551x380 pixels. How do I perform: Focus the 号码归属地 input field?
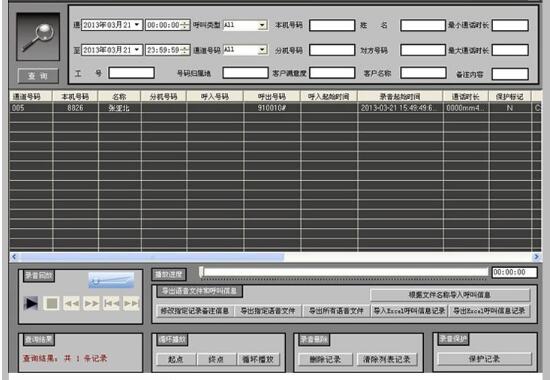point(246,73)
